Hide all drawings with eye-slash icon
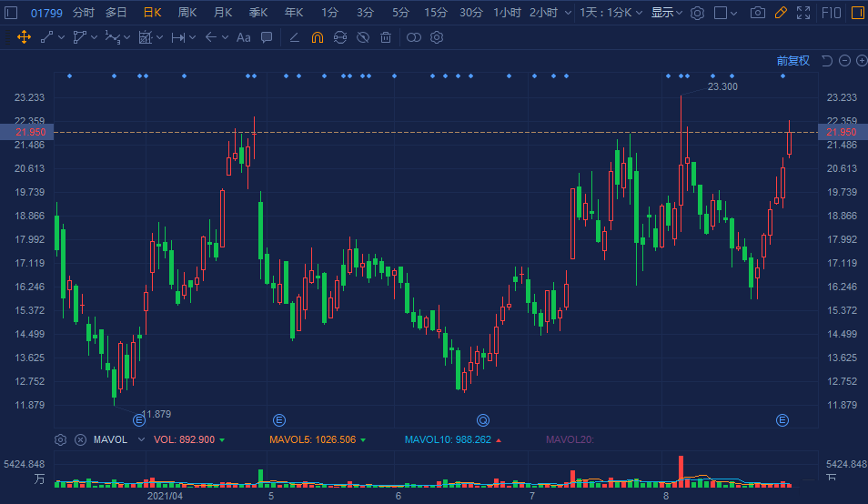This screenshot has width=868, height=504. click(363, 37)
